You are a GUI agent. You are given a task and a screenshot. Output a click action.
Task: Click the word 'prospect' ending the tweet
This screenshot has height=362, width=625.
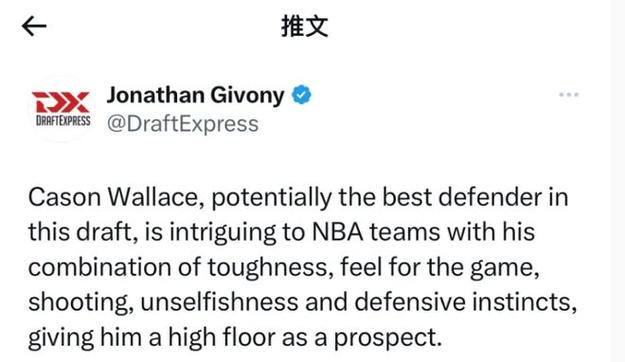384,338
